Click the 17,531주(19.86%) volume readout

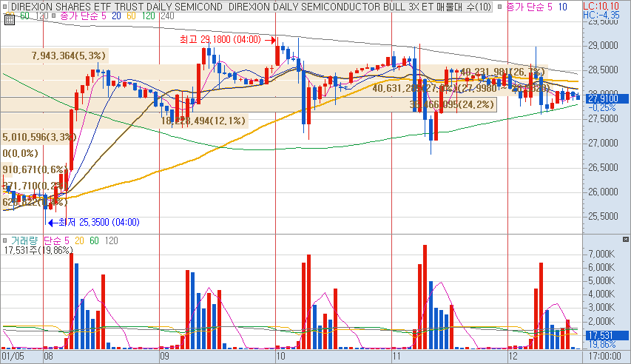click(x=38, y=250)
